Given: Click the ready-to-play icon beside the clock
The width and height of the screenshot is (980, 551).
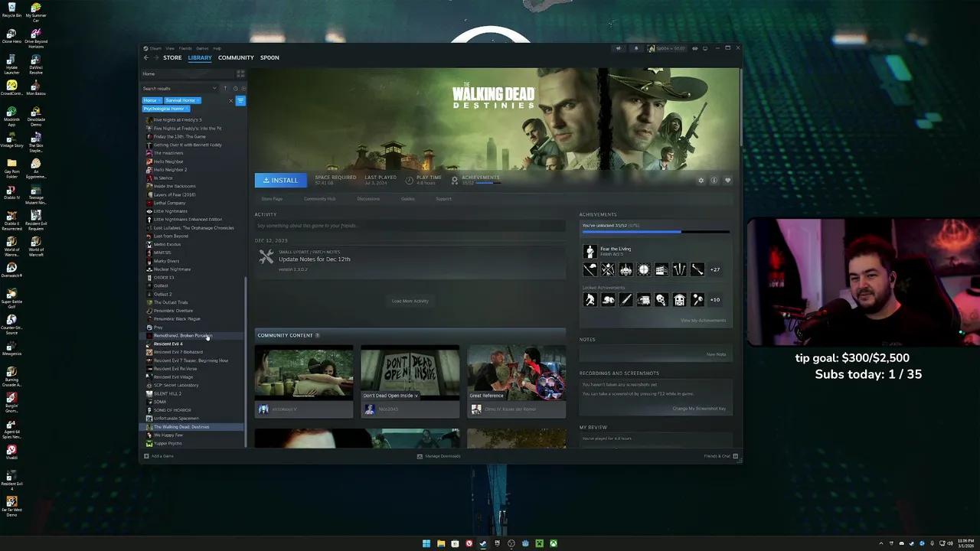Looking at the screenshot, I should coord(242,89).
